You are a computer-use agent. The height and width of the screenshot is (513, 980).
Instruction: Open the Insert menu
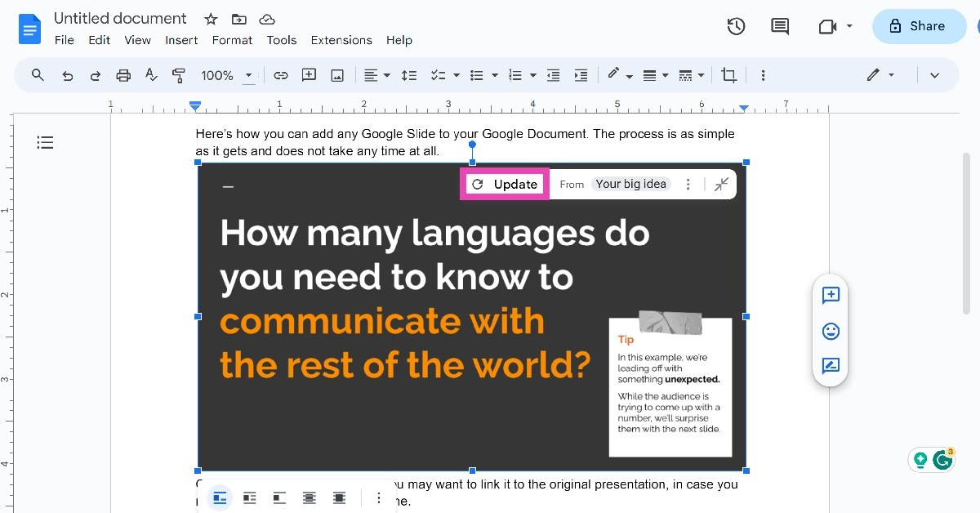[181, 40]
